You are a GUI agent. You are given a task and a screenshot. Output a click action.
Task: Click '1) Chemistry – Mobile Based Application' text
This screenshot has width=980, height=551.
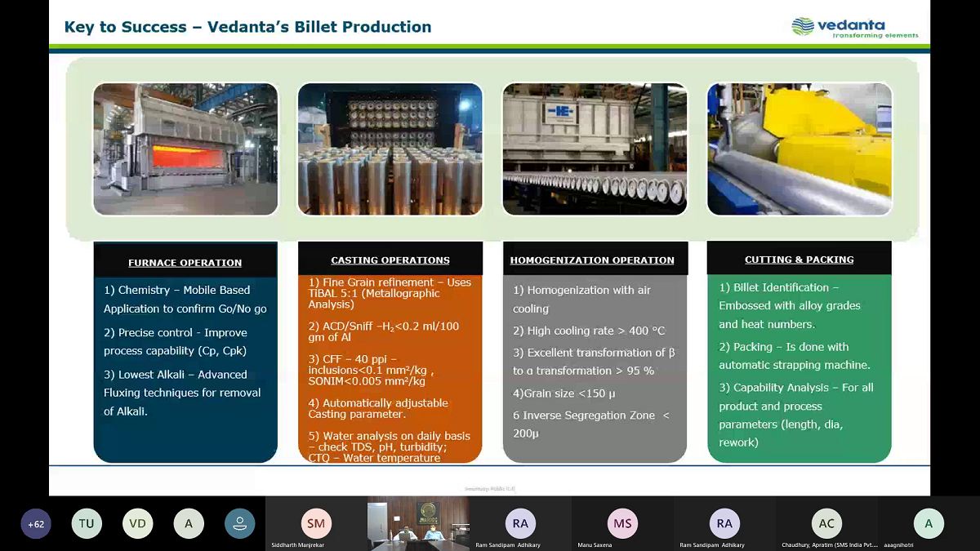185,300
